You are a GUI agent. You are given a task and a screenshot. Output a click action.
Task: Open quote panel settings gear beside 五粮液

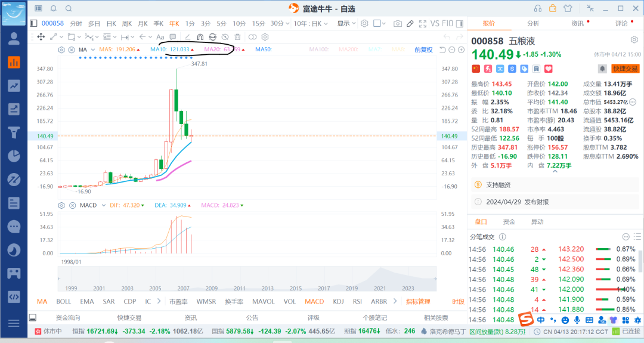pyautogui.click(x=634, y=40)
